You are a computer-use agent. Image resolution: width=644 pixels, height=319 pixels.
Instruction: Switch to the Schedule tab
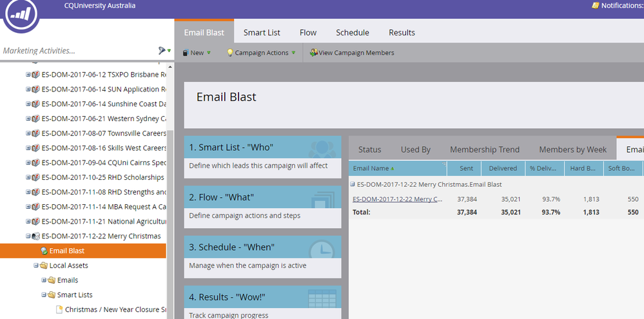click(x=353, y=32)
